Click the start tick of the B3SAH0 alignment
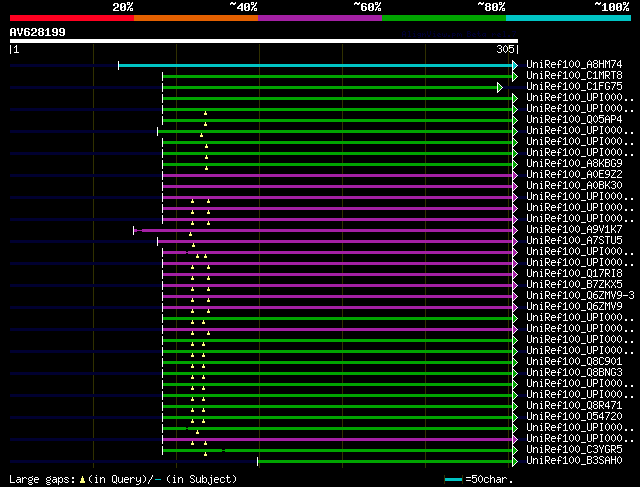 pyautogui.click(x=257, y=461)
